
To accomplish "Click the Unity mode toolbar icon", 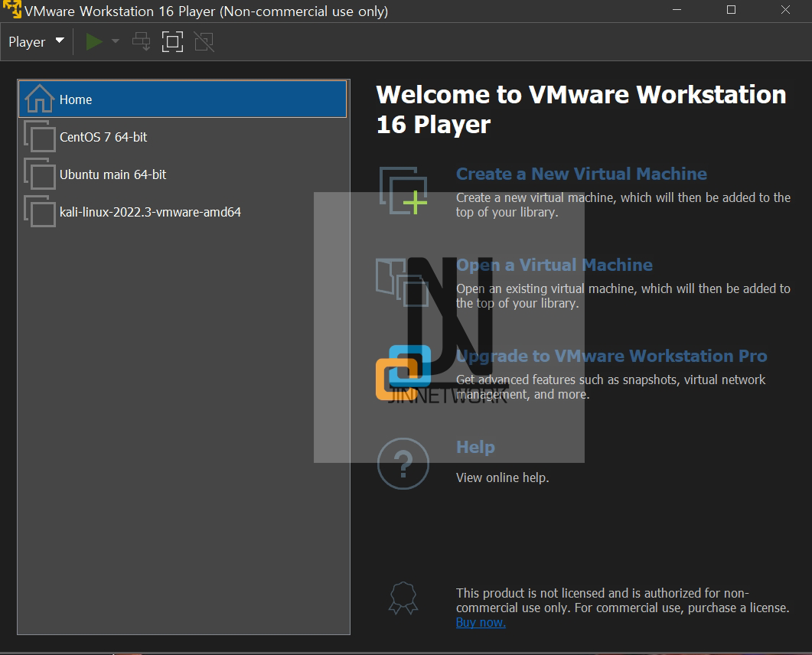I will pyautogui.click(x=204, y=41).
